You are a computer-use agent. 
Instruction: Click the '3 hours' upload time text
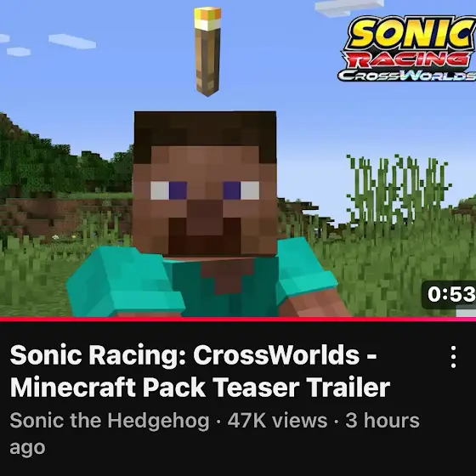point(382,421)
